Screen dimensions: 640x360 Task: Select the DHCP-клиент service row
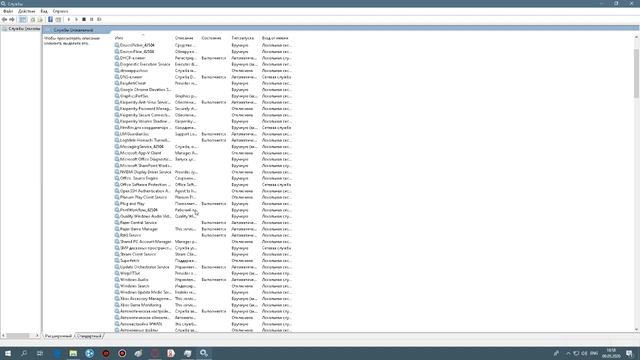point(203,58)
